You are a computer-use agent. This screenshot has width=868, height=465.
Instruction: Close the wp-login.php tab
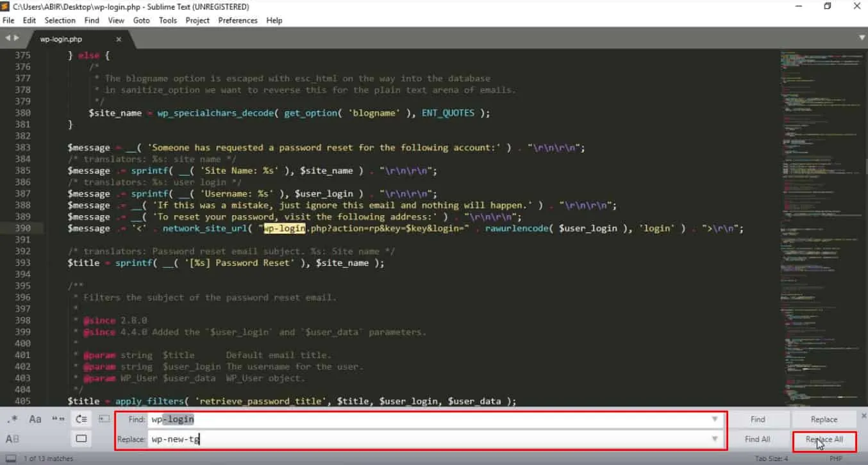[119, 39]
